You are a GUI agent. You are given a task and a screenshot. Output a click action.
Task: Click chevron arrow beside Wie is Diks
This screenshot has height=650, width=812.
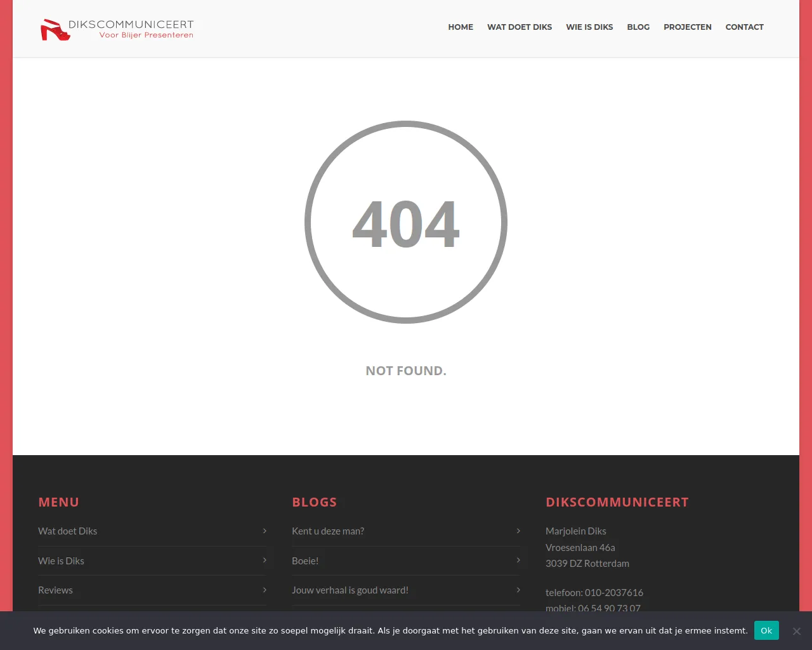(x=265, y=560)
